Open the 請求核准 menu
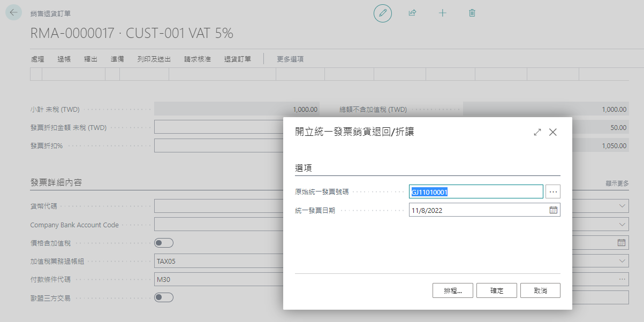This screenshot has width=644, height=322. pos(198,59)
